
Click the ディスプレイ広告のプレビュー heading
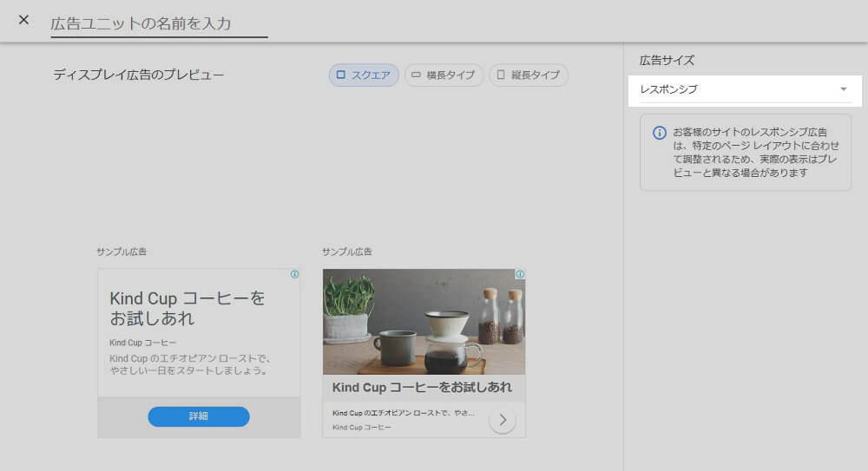coord(138,75)
